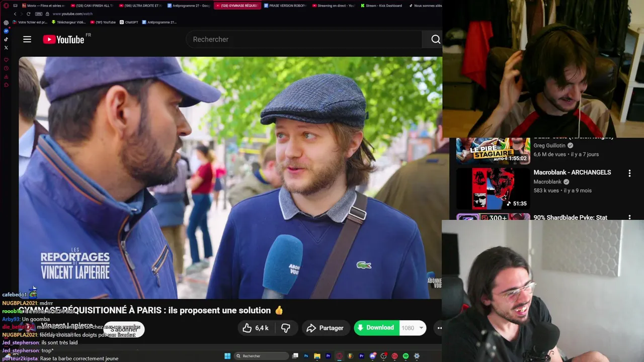Go back in the browser
Screen dimensions: 644x362
click(15, 14)
